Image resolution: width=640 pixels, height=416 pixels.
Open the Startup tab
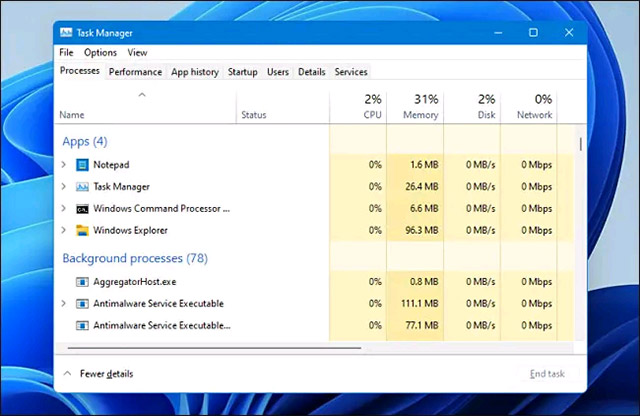242,72
